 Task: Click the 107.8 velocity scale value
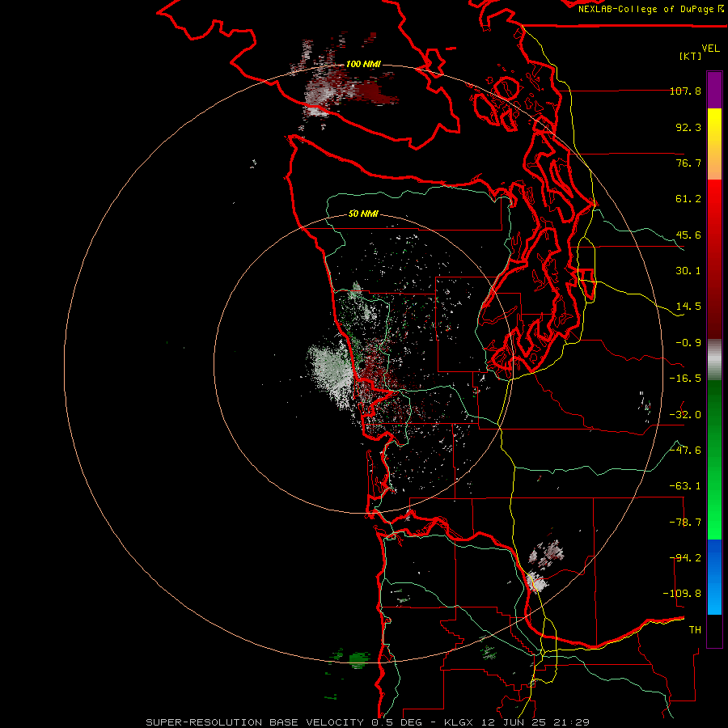click(685, 91)
